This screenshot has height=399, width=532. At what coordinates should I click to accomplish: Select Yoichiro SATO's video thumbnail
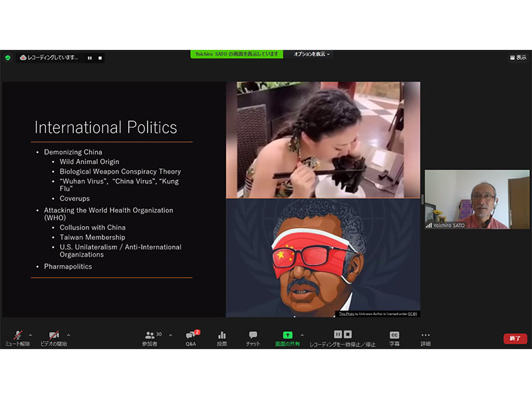(x=477, y=199)
